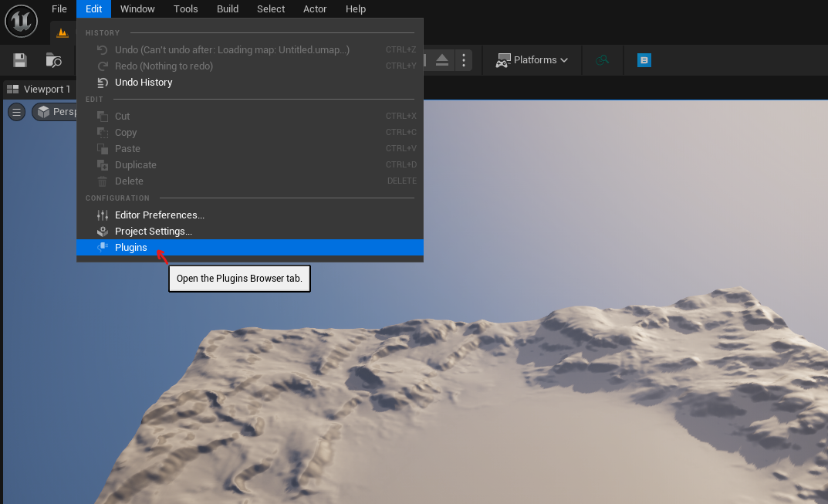
Task: Click the orange level tab icon
Action: pyautogui.click(x=63, y=33)
